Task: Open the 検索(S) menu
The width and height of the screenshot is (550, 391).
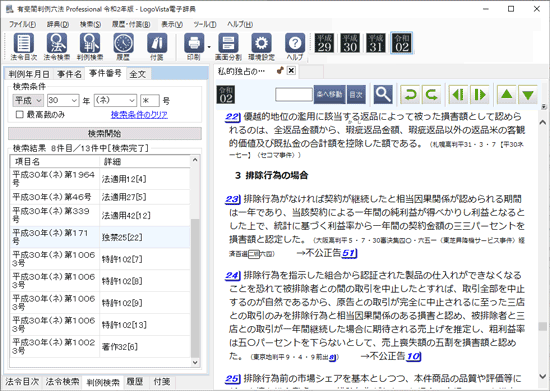Action: click(x=90, y=24)
